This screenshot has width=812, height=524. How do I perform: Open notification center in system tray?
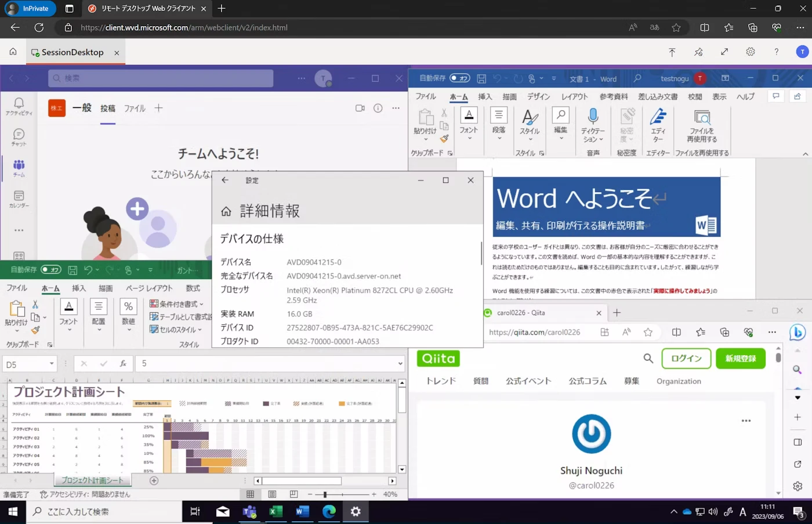point(799,512)
